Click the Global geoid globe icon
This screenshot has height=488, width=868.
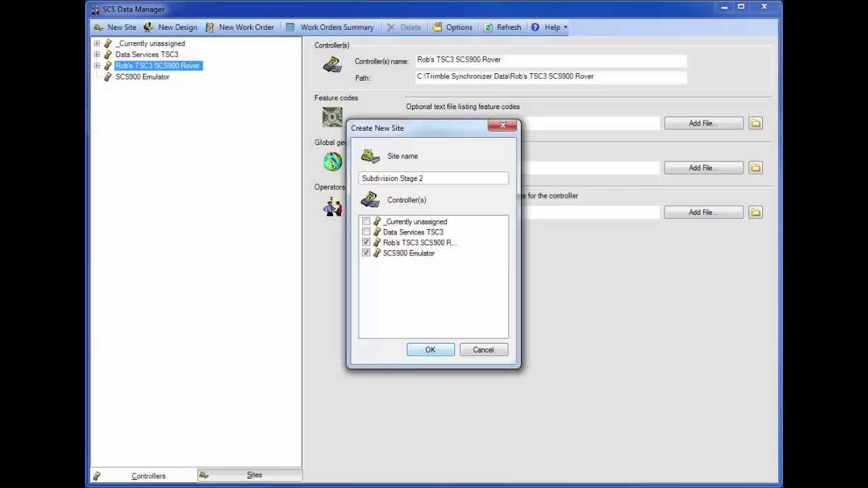coord(332,161)
